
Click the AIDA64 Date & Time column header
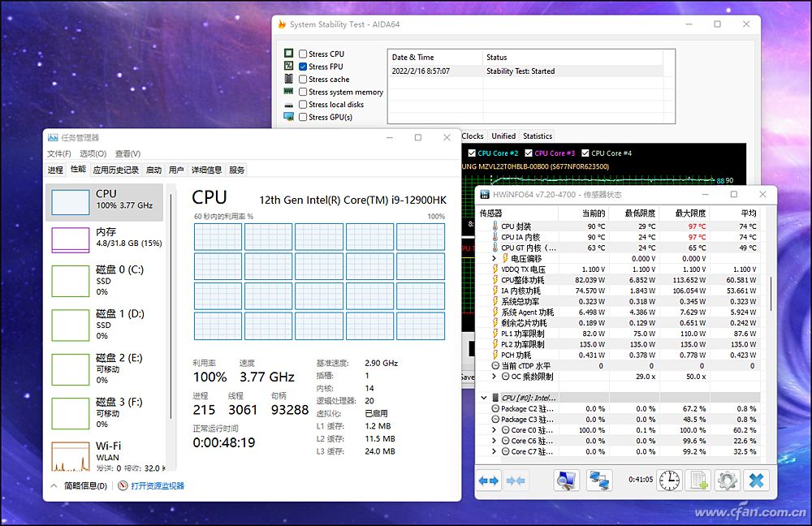click(435, 58)
